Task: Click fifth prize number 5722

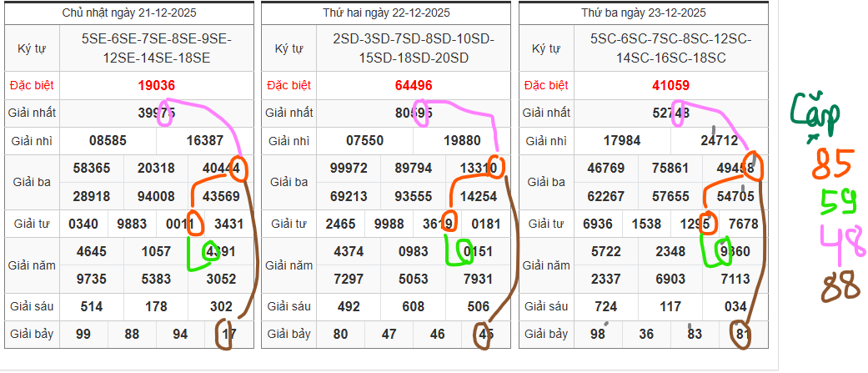Action: coord(605,251)
